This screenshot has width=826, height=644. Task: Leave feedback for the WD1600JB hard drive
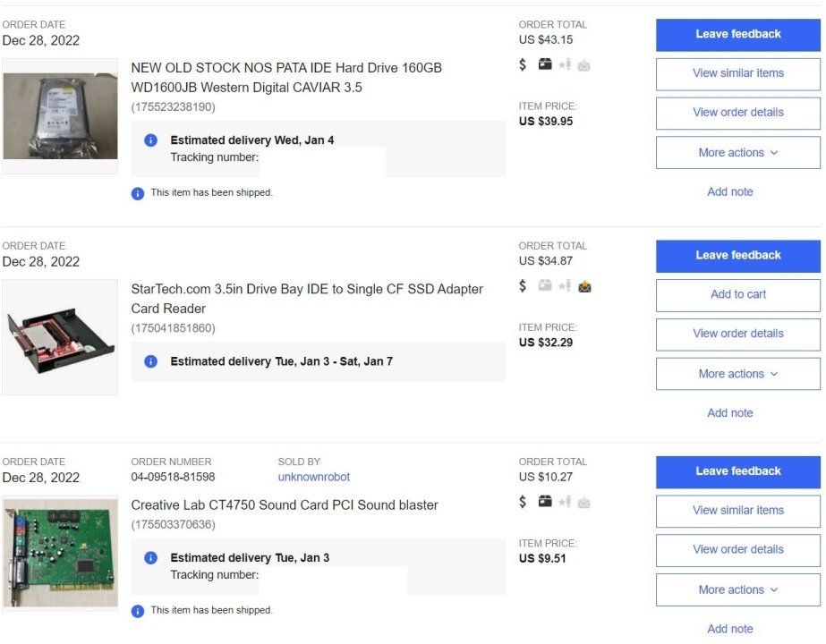[737, 34]
